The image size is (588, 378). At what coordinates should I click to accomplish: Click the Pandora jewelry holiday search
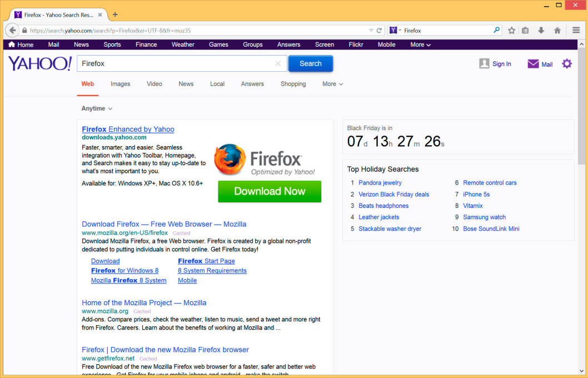pos(380,183)
